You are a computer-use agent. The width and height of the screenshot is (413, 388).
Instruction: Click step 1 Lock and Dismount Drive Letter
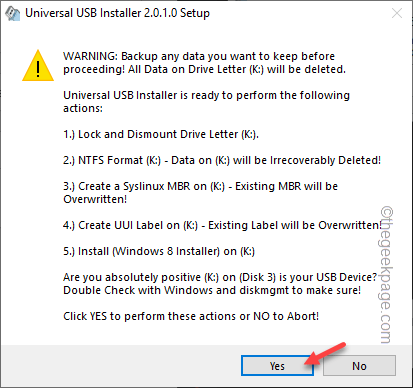161,134
